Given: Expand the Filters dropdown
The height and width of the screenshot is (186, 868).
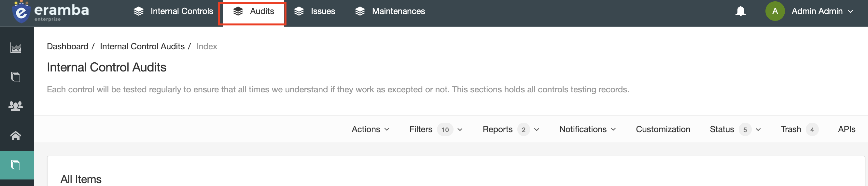Looking at the screenshot, I should point(436,129).
